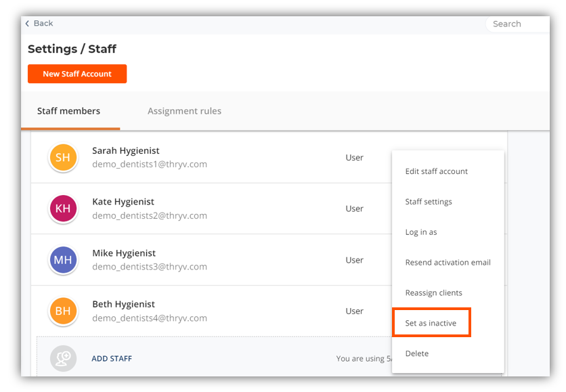
Task: Click Sarah Hygienist's SH avatar
Action: click(x=63, y=158)
